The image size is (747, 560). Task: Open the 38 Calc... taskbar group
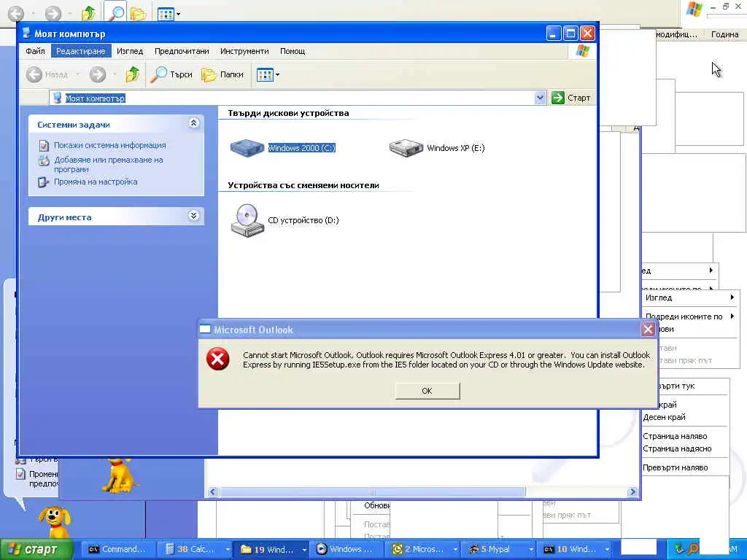coord(194,549)
